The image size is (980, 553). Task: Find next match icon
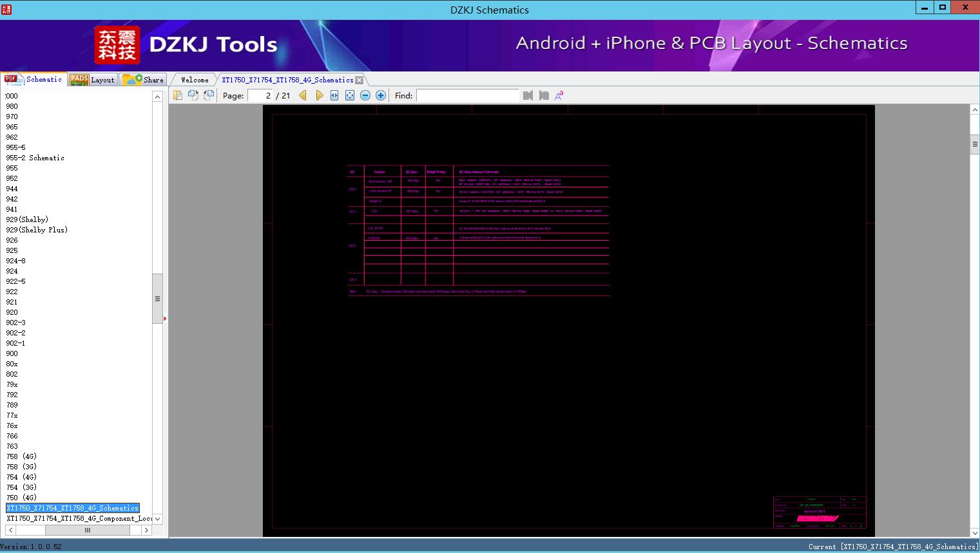click(544, 95)
